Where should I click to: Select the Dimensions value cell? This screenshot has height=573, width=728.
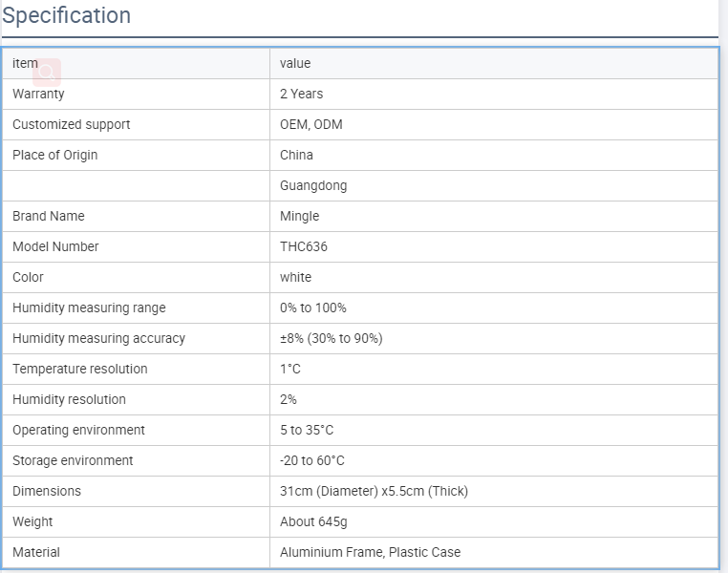(x=494, y=491)
